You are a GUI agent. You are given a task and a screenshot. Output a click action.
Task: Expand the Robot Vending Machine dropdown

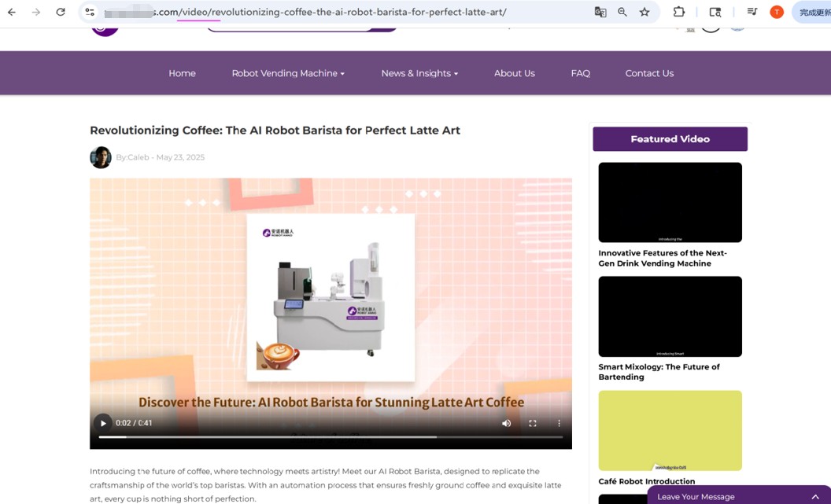[288, 73]
